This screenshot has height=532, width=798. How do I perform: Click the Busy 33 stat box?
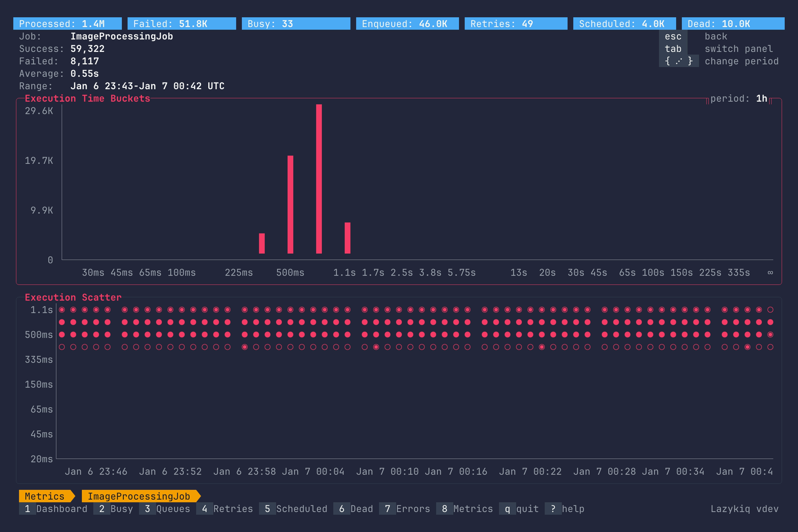(x=296, y=23)
